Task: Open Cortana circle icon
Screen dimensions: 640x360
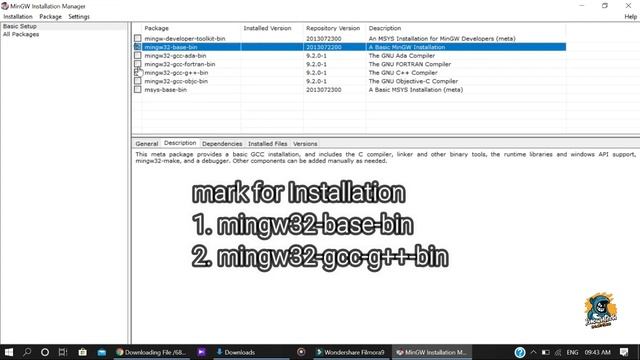Action: click(x=45, y=352)
